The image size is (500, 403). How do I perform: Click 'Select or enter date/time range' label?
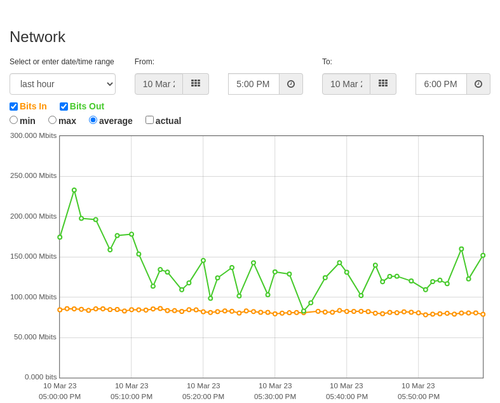point(62,62)
